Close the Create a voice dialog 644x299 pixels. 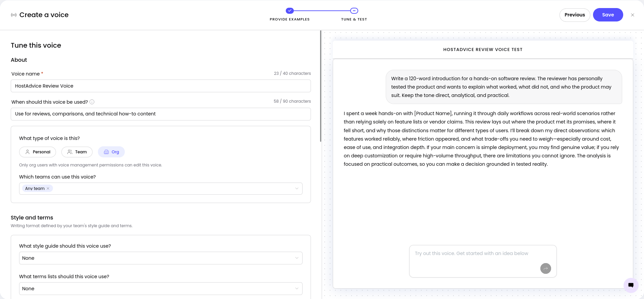point(633,15)
